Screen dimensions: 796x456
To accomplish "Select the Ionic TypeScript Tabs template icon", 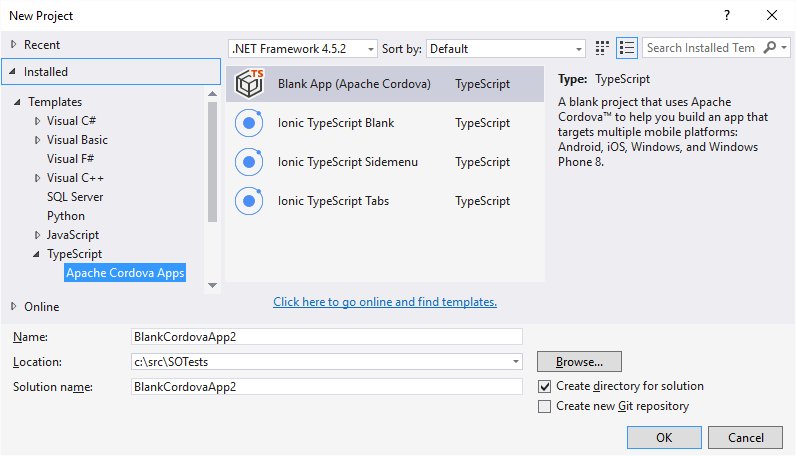I will pos(249,201).
